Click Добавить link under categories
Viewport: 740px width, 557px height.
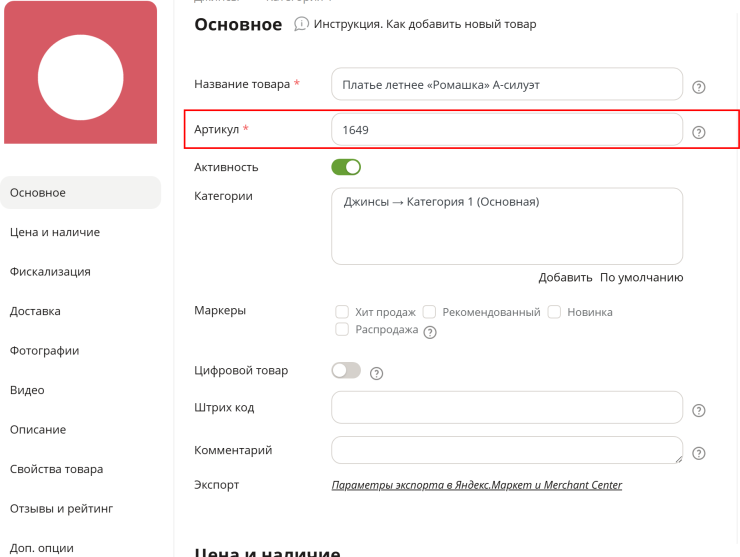[x=565, y=278]
